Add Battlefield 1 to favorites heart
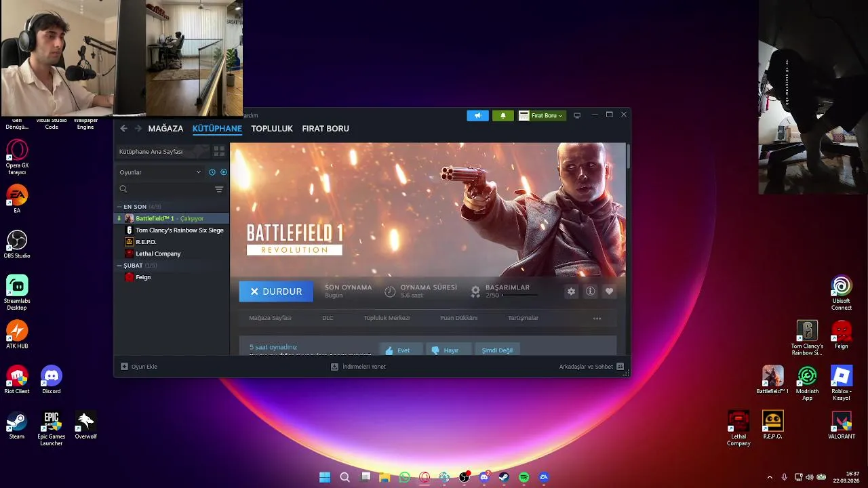Viewport: 868px width, 488px height. (x=609, y=291)
